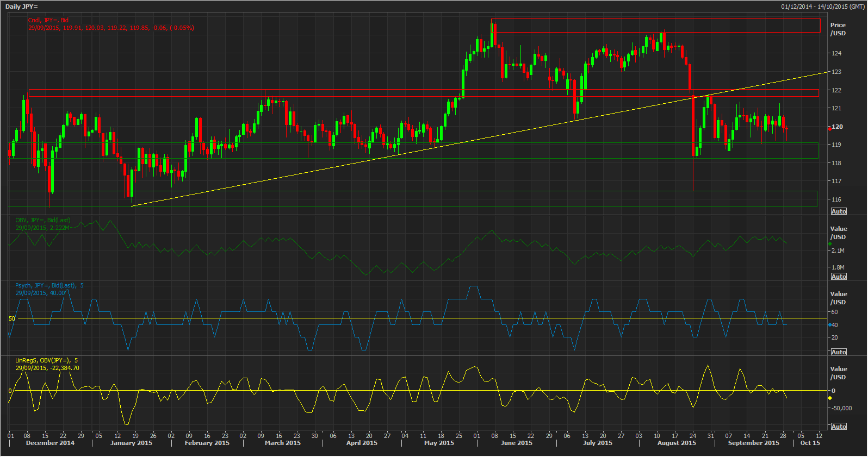The height and width of the screenshot is (457, 868).
Task: Click the Auto scale button in the price pane
Action: pos(839,211)
